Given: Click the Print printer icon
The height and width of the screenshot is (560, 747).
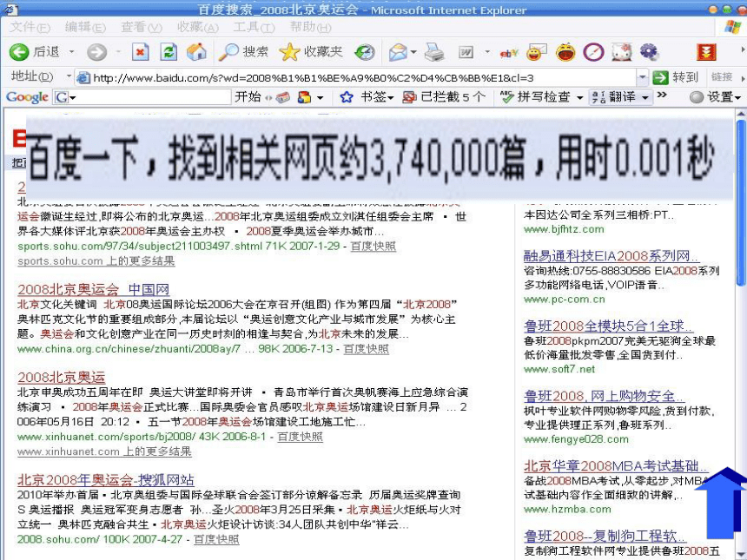Looking at the screenshot, I should [x=434, y=51].
